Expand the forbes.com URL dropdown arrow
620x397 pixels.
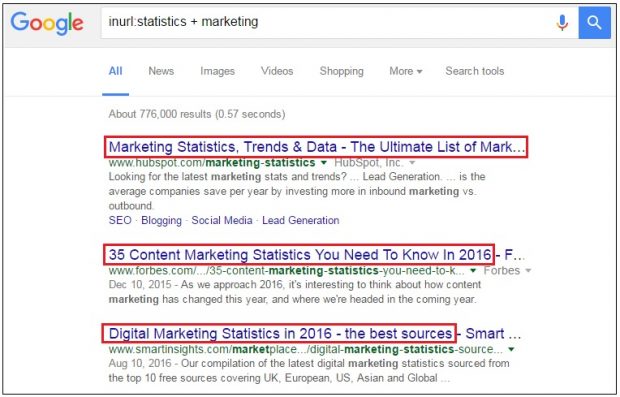pos(473,271)
